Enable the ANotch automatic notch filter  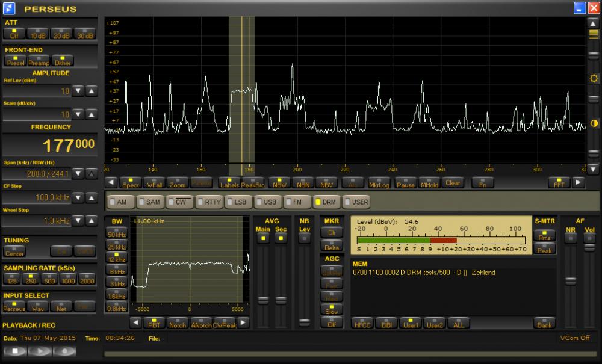pos(200,323)
